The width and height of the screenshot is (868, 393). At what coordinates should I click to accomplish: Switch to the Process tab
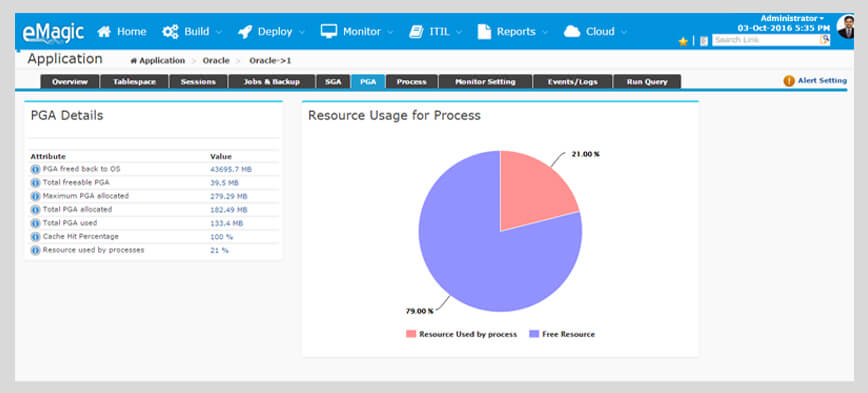tap(412, 82)
